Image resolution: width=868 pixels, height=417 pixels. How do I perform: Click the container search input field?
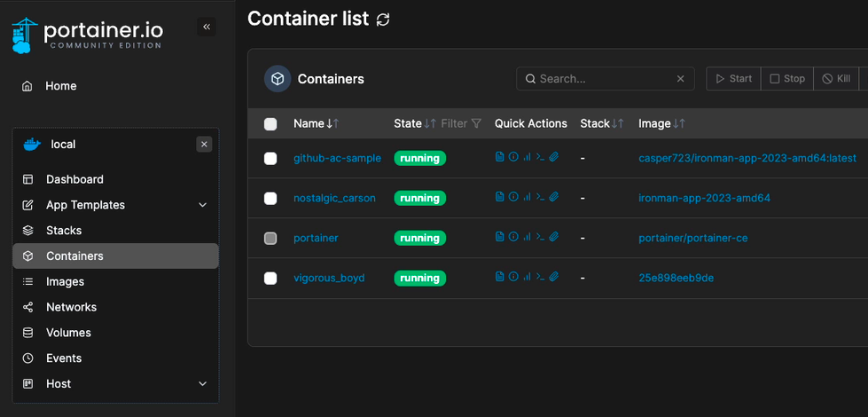(603, 79)
